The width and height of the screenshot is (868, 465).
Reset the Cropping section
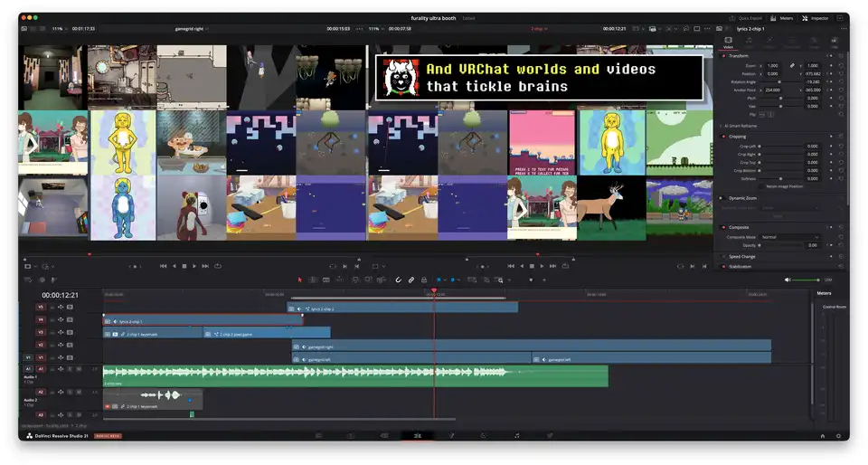coord(842,137)
